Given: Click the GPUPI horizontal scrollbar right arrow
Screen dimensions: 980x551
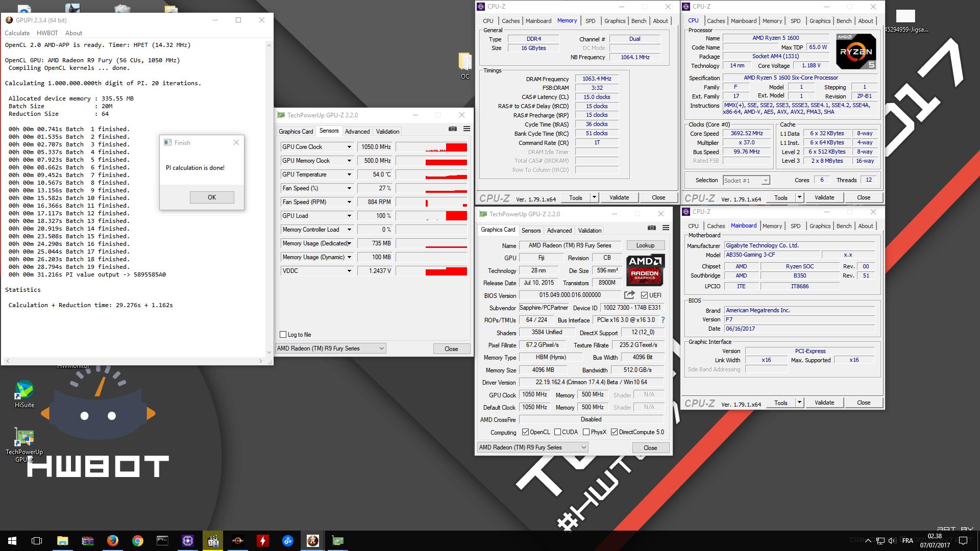Looking at the screenshot, I should coord(261,361).
